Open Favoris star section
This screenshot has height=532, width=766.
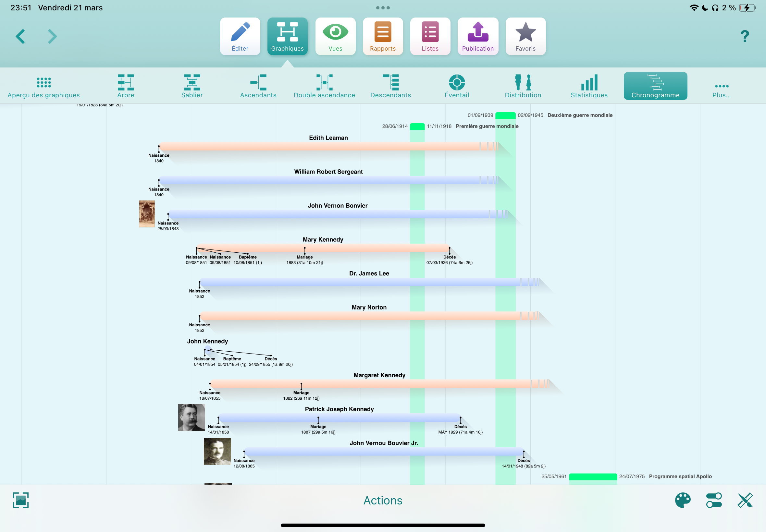525,36
